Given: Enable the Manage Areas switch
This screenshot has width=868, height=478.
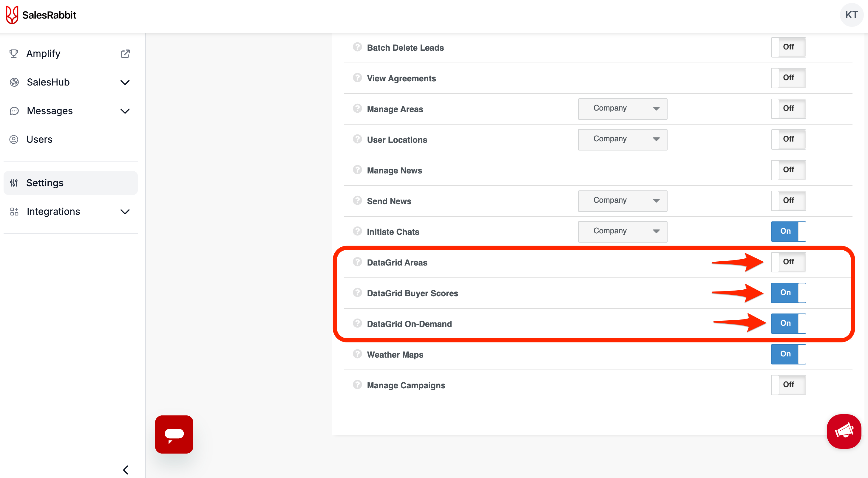Looking at the screenshot, I should click(788, 108).
